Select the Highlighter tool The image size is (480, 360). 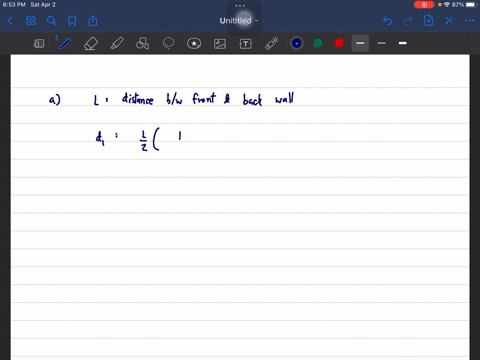click(x=117, y=44)
